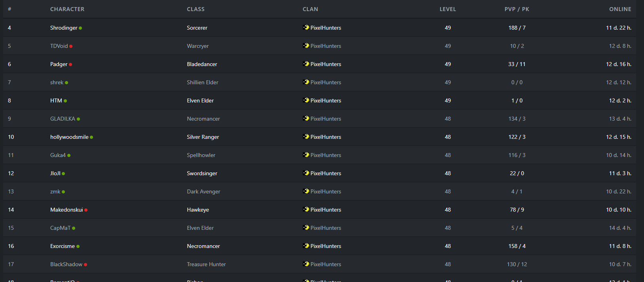
Task: Click the red status dot next to BlackShadow
Action: (x=85, y=265)
